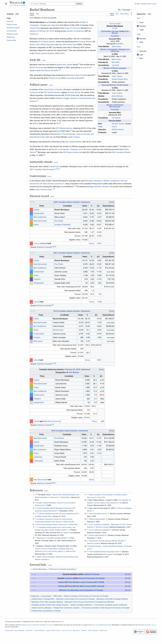Switch to the Talk tab
The height and width of the screenshot is (644, 162).
point(37,14)
